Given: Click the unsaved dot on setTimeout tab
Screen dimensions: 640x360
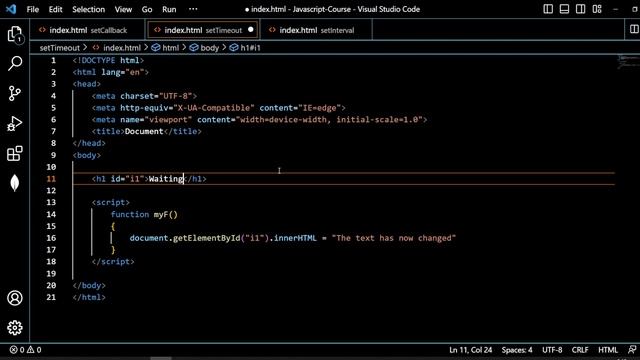Looking at the screenshot, I should click(x=251, y=29).
